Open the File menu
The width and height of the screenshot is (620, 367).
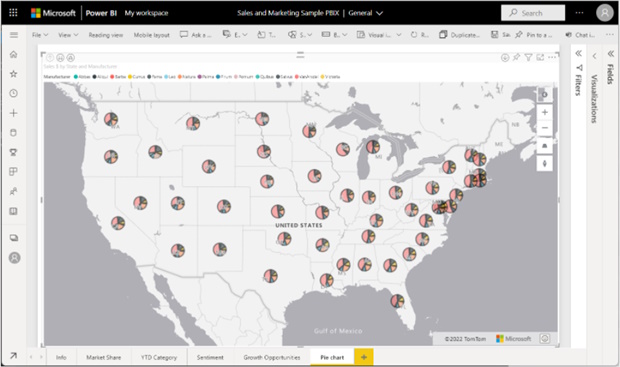[x=40, y=35]
